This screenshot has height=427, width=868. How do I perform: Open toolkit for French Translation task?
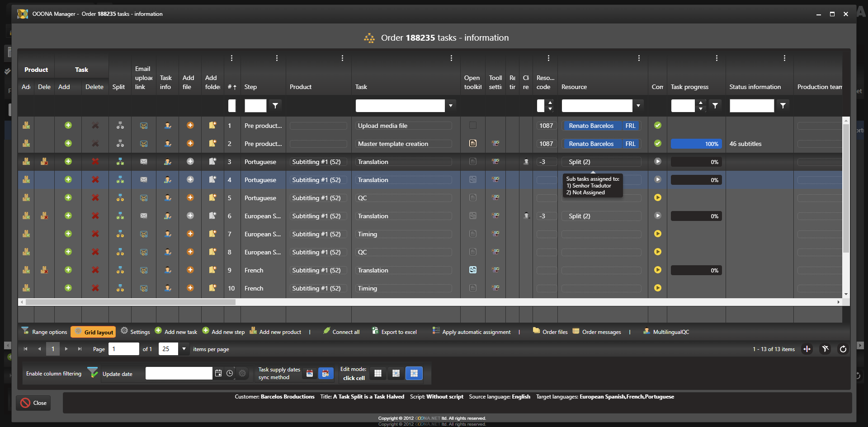coord(472,270)
